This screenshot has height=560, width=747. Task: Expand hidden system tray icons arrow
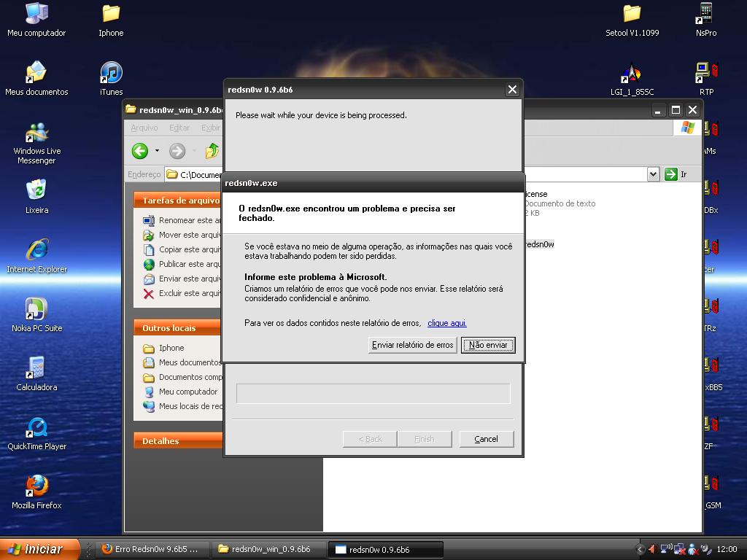640,549
